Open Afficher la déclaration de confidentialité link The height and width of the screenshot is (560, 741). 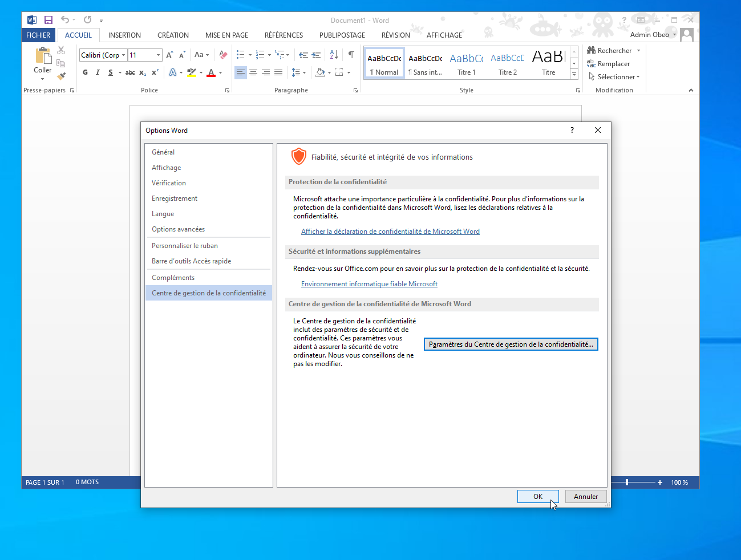390,232
